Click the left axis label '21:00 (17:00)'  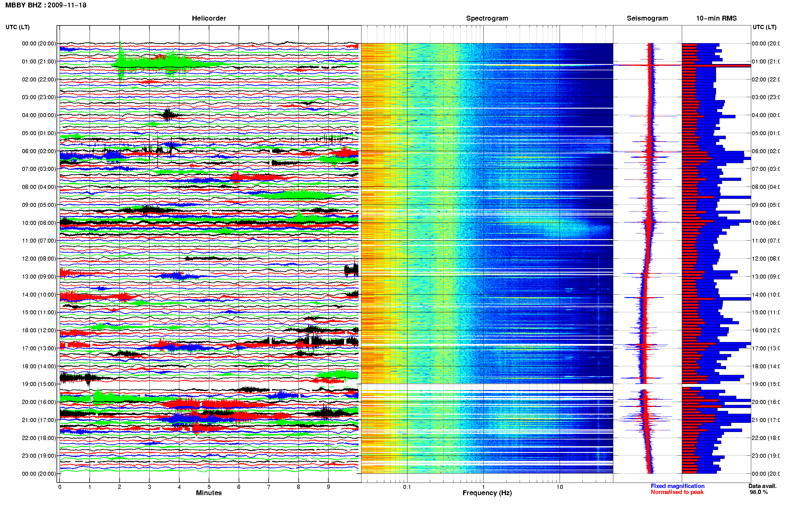[x=39, y=420]
